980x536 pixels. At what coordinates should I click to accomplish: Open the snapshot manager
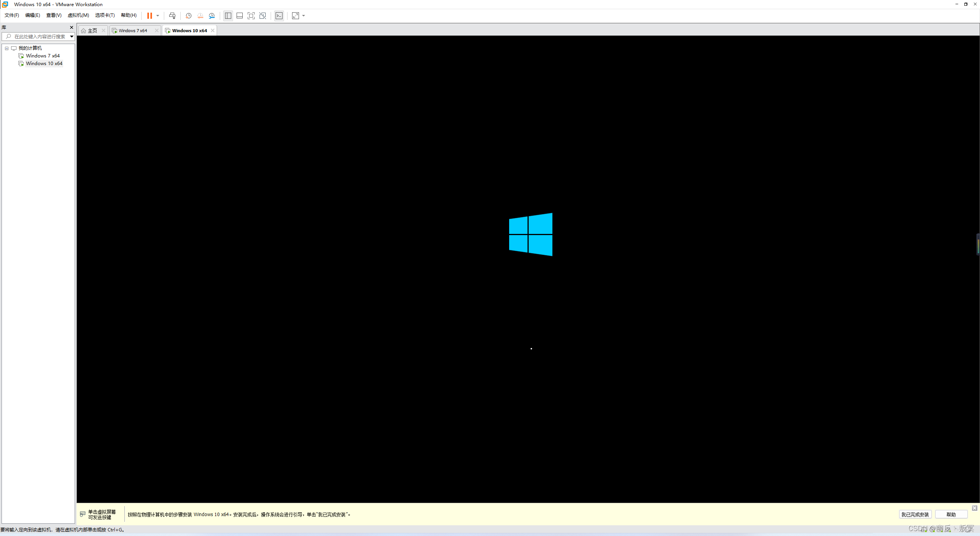(212, 16)
